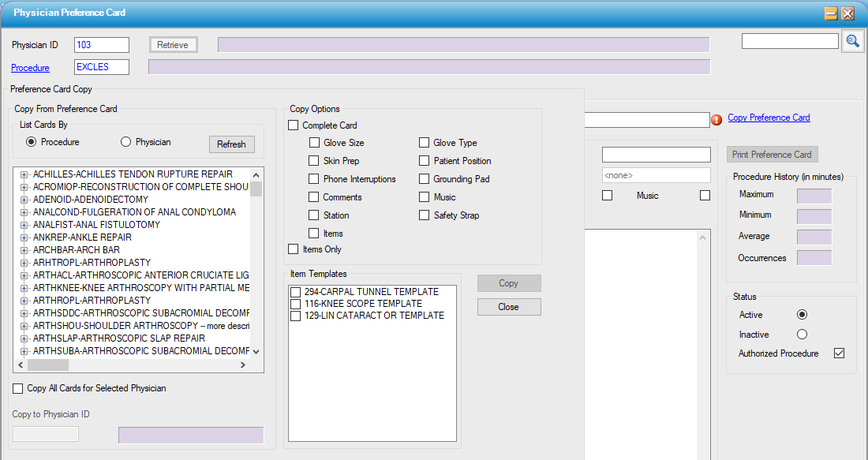
Task: Expand the ACHILLES tendon rupture repair node
Action: point(24,174)
